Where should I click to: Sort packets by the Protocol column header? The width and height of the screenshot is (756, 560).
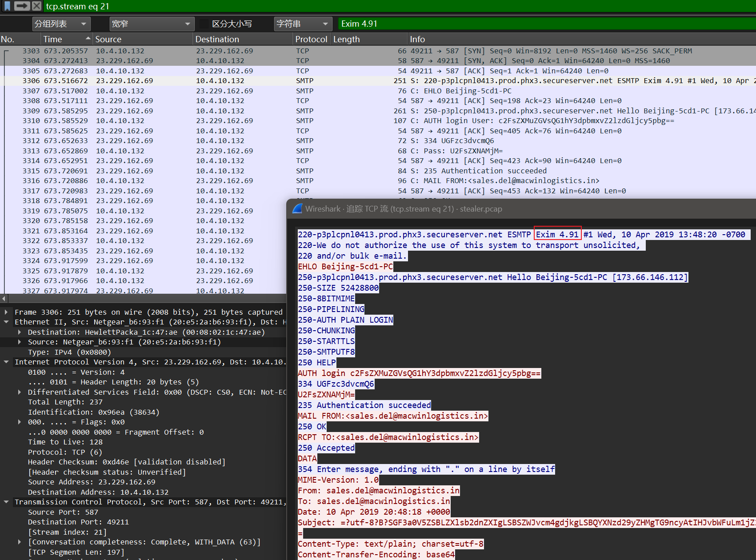312,39
